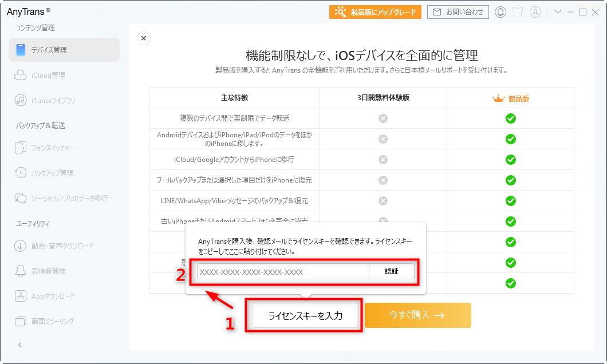Click the download arrow circle icon
Image resolution: width=607 pixels, height=364 pixels.
(x=20, y=246)
